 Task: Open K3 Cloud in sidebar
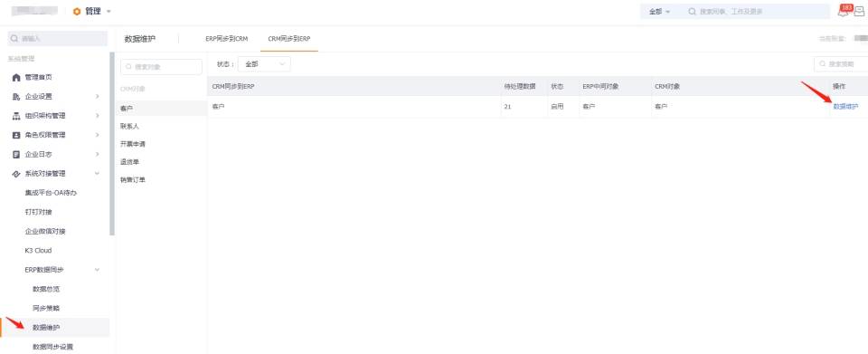coord(38,251)
